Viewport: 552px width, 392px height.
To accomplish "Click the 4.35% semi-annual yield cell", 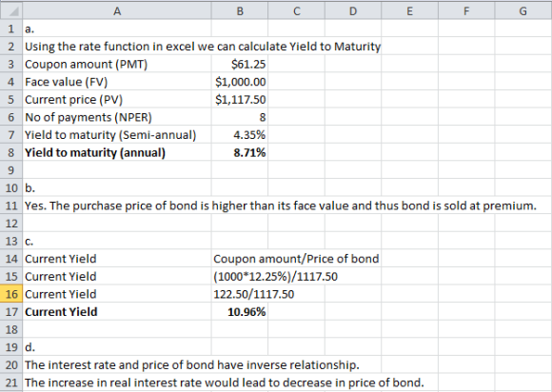I will pos(240,135).
